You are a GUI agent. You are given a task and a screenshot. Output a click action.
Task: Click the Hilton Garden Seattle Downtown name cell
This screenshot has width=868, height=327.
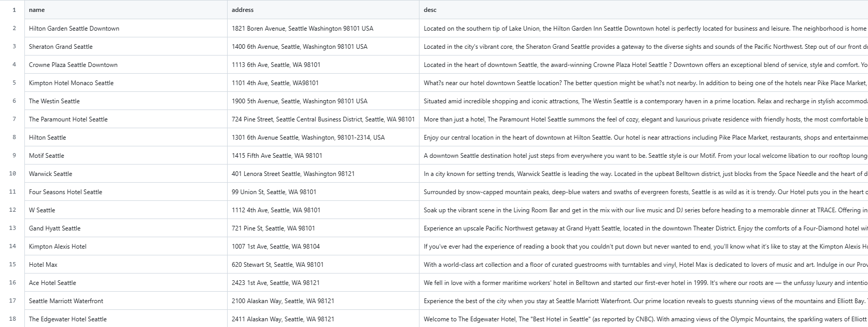[x=126, y=29]
